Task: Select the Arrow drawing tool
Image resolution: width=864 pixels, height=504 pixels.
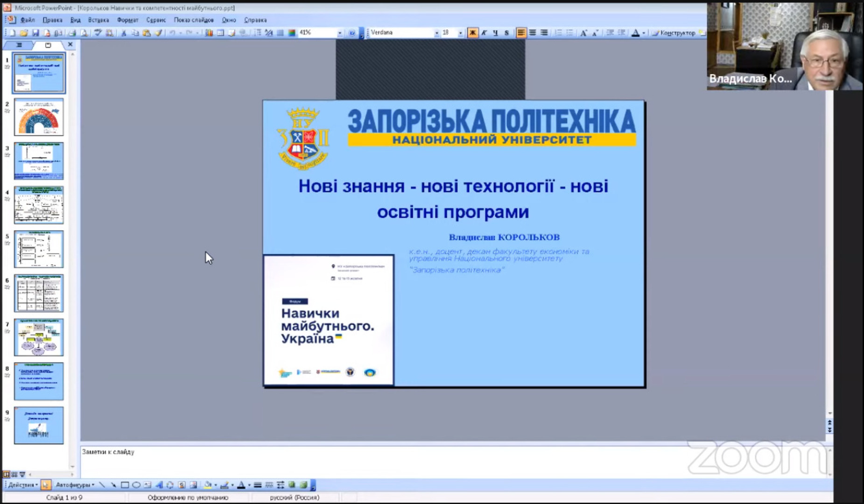Action: (x=113, y=485)
